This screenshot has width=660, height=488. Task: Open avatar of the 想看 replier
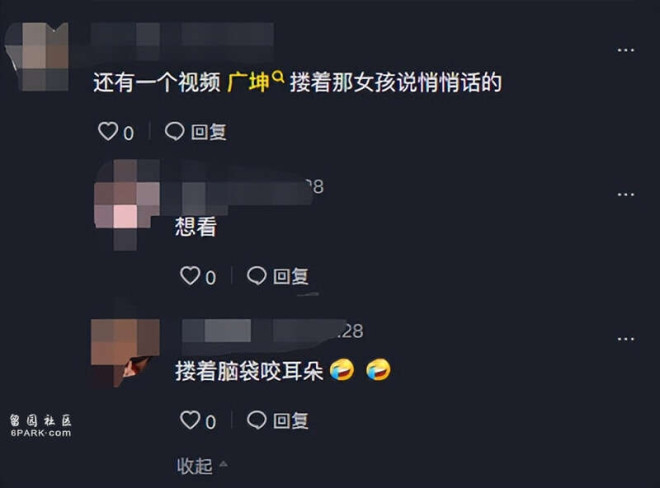(x=127, y=205)
